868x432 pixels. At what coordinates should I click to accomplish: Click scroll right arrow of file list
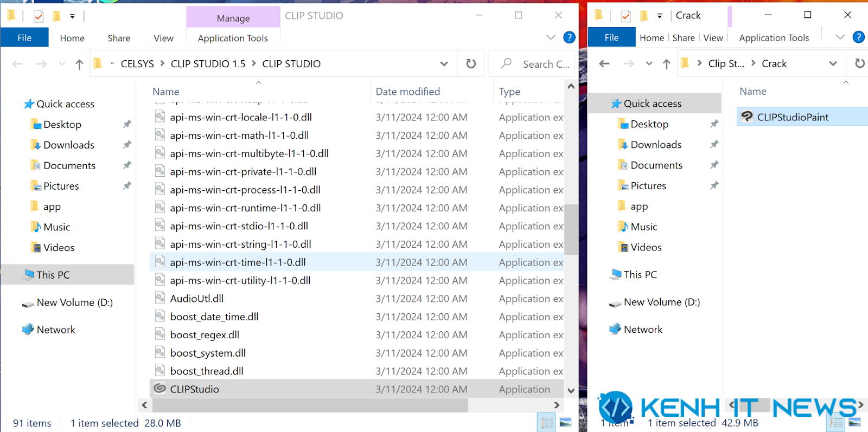pyautogui.click(x=557, y=405)
